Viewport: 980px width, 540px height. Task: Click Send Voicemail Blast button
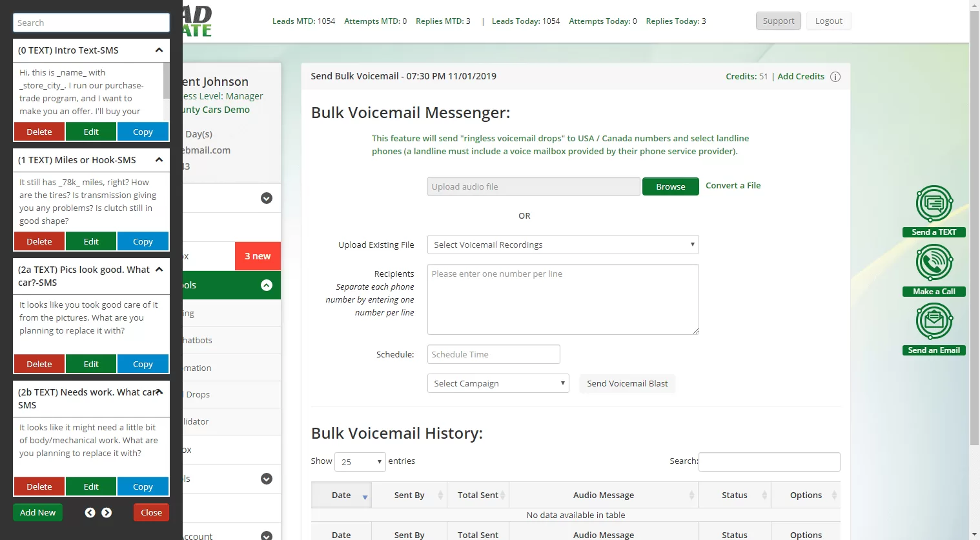(x=628, y=383)
